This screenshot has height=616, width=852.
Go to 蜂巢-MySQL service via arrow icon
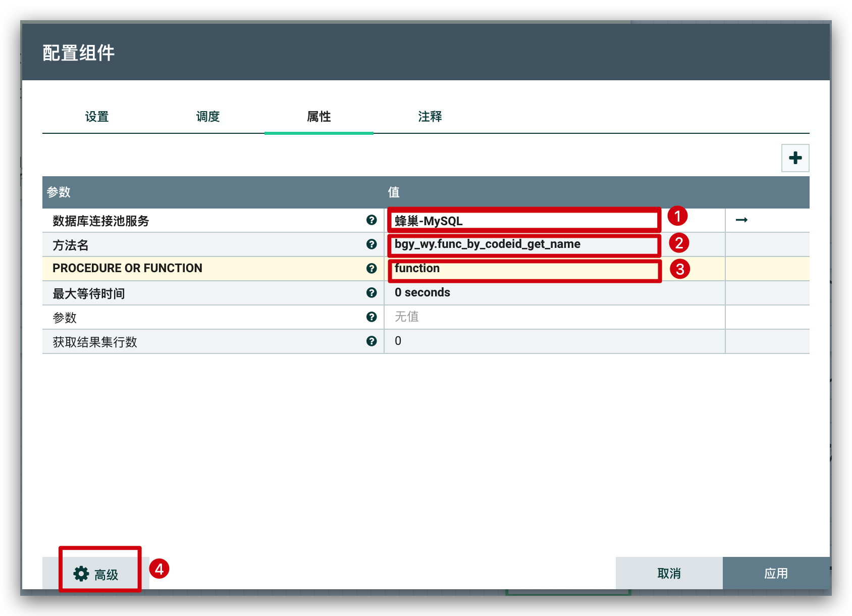pos(741,220)
